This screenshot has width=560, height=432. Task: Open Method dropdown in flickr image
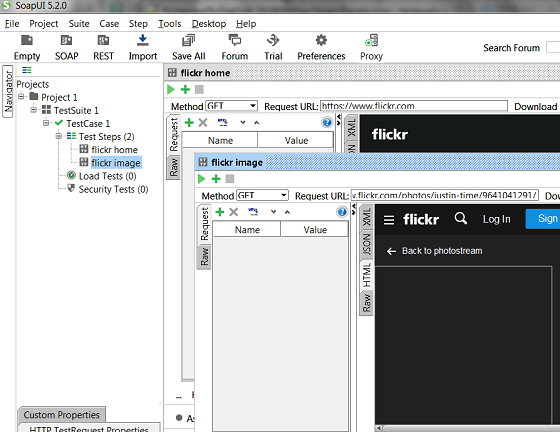pyautogui.click(x=262, y=195)
